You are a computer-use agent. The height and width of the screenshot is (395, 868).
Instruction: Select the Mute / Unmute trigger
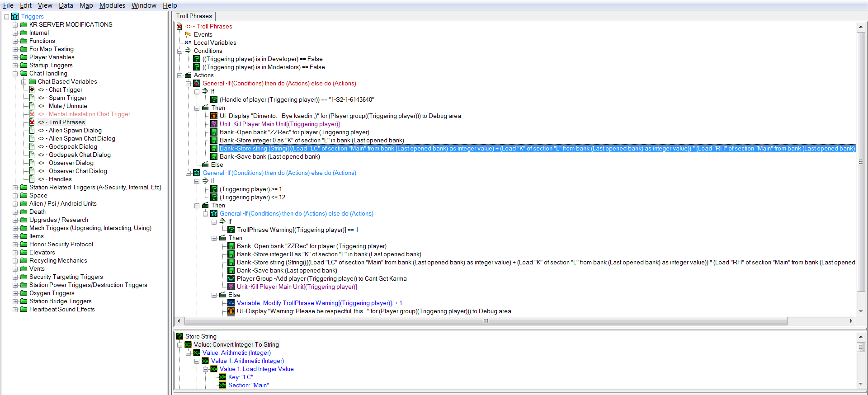pyautogui.click(x=63, y=106)
